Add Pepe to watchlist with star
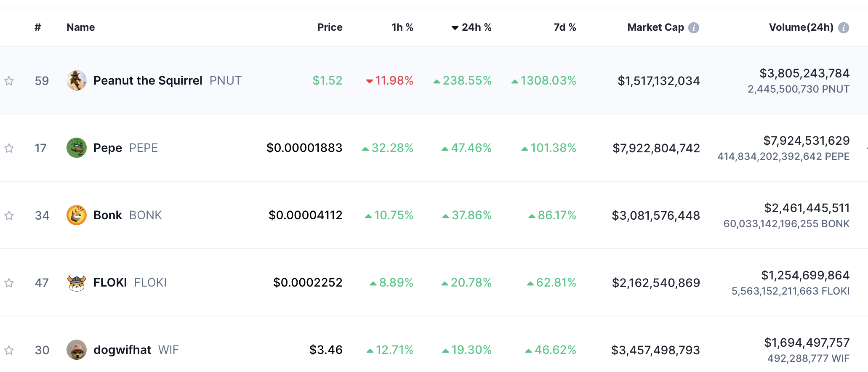Image resolution: width=868 pixels, height=372 pixels. pyautogui.click(x=9, y=148)
